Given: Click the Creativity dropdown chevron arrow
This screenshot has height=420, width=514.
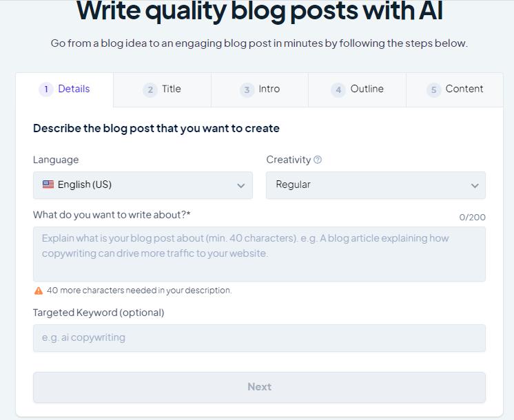Looking at the screenshot, I should (475, 186).
